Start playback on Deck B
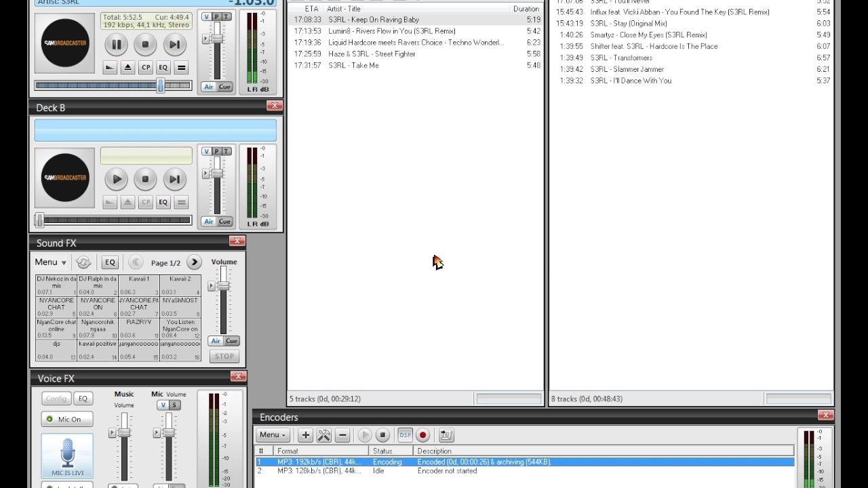This screenshot has width=868, height=488. (117, 180)
